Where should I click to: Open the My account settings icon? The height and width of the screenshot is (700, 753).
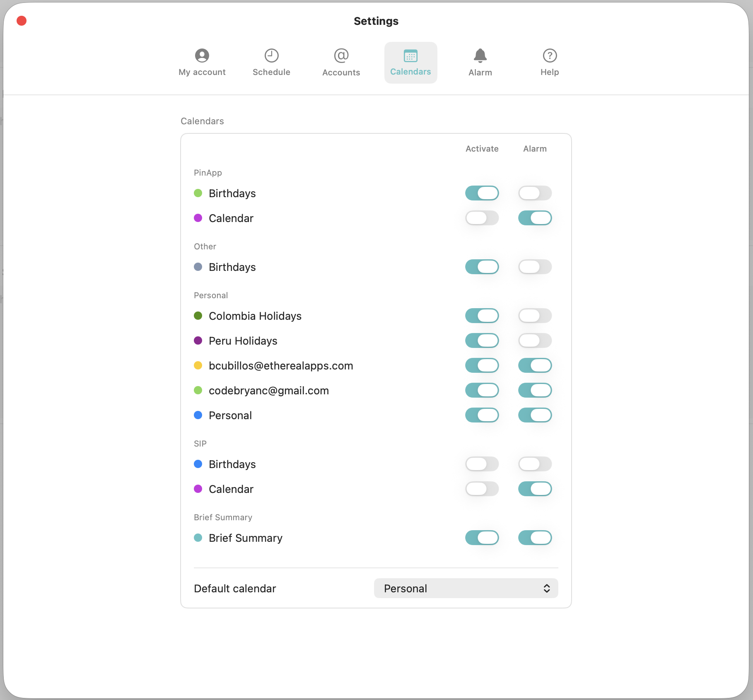202,56
